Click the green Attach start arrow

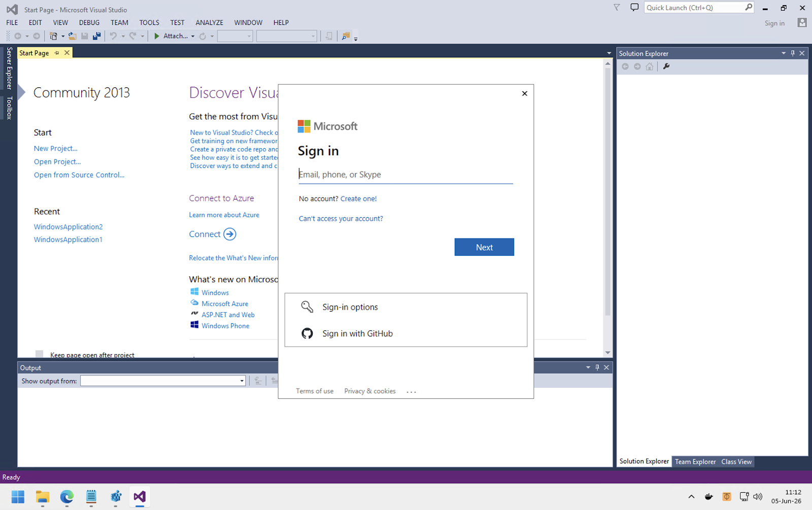click(157, 36)
